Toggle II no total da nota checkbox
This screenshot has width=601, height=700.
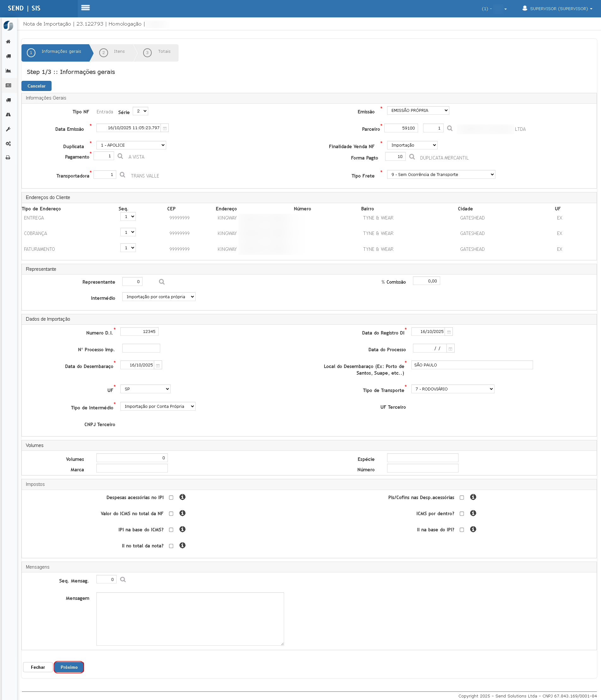(171, 546)
